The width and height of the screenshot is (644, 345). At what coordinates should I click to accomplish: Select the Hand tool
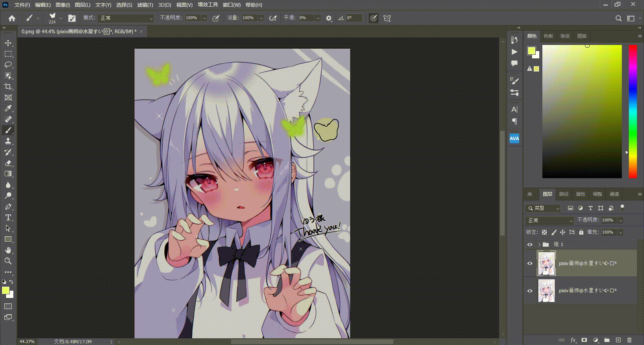point(8,250)
